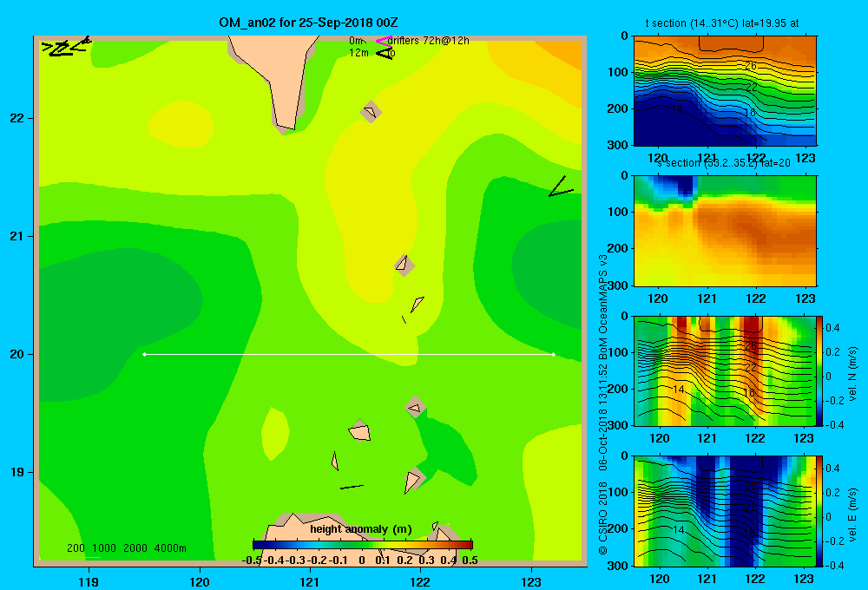Click the '-0.4' label on vel. E colorbar
Image resolution: width=868 pixels, height=590 pixels.
[x=834, y=565]
